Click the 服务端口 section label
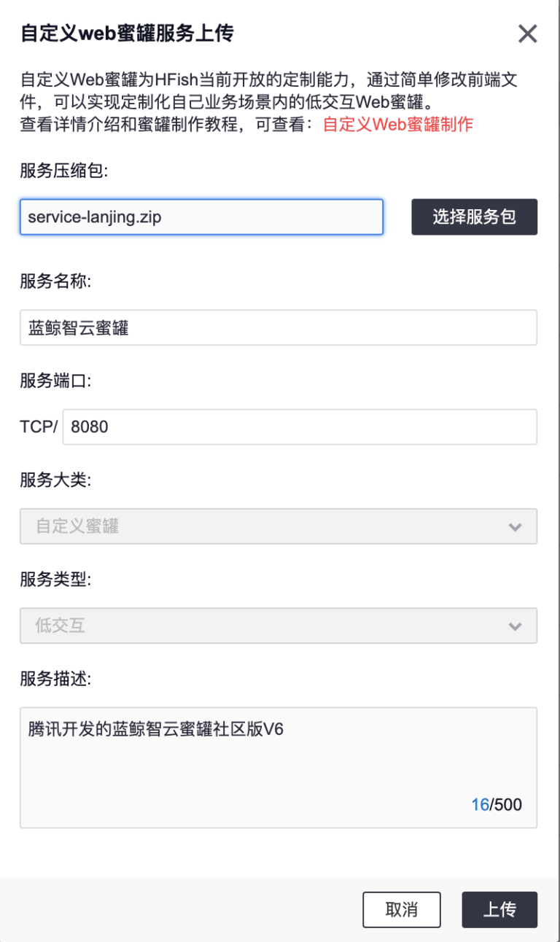Screen dimensions: 560x942 click(52, 379)
